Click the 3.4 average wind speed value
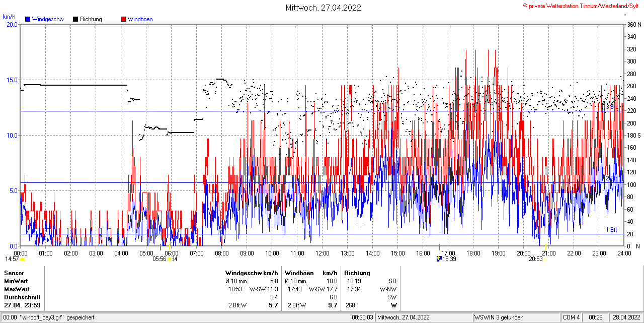The width and height of the screenshot is (644, 323). tap(274, 297)
